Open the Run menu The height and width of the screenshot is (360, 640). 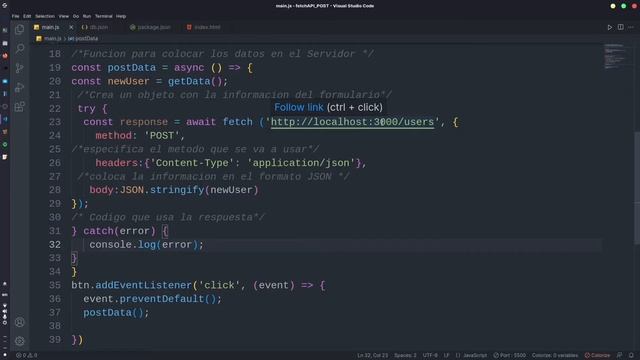tap(87, 16)
